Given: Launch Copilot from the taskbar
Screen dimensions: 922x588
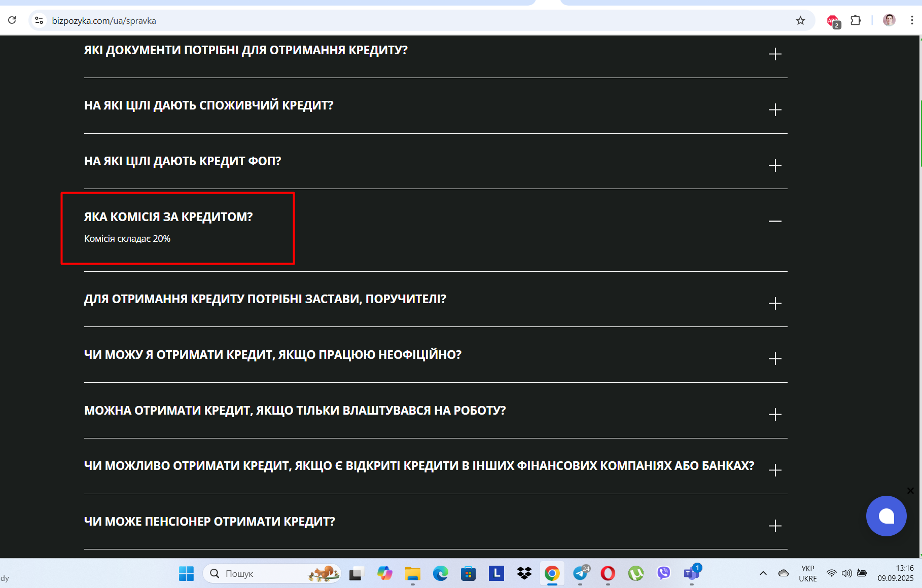Looking at the screenshot, I should click(385, 574).
